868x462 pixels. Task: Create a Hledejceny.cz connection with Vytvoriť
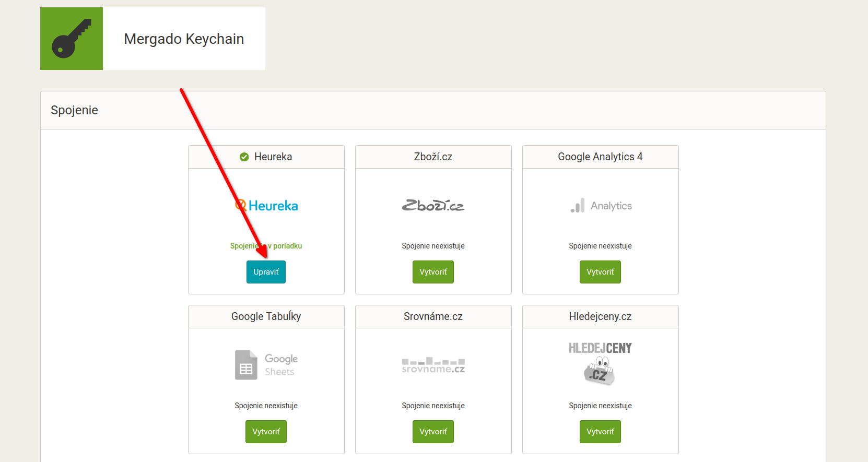click(600, 432)
